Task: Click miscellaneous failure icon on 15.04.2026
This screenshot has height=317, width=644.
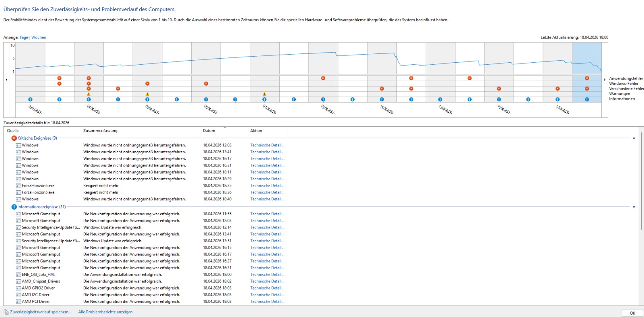Action: (499, 89)
